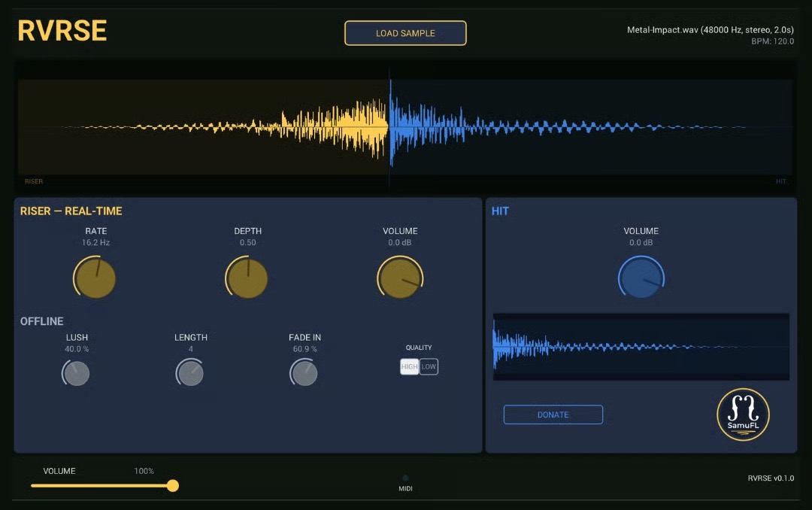
Task: Click the SamuFL logo badge
Action: [x=743, y=414]
